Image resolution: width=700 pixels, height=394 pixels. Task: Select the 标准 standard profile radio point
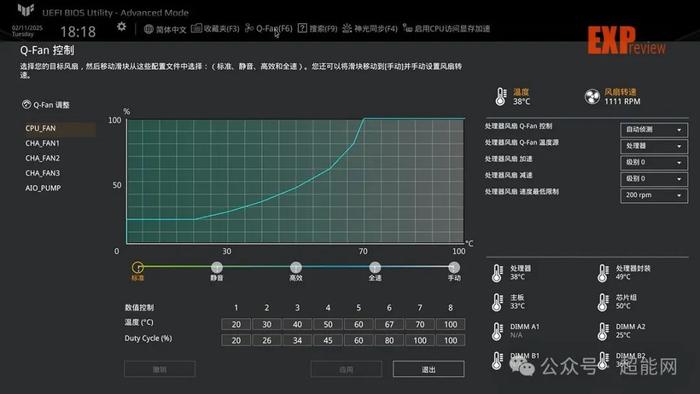pyautogui.click(x=138, y=267)
